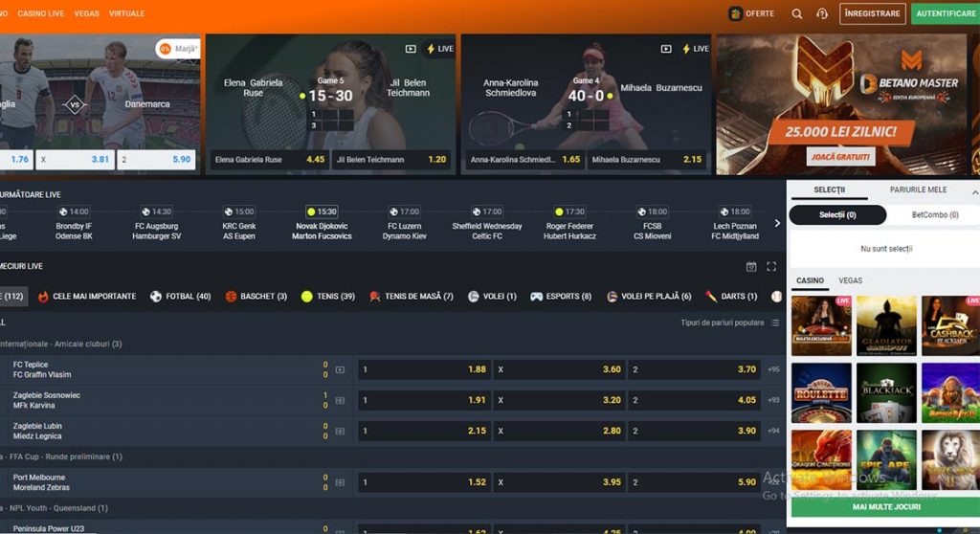The width and height of the screenshot is (980, 534).
Task: Open Blackjack game thumbnail
Action: [886, 393]
